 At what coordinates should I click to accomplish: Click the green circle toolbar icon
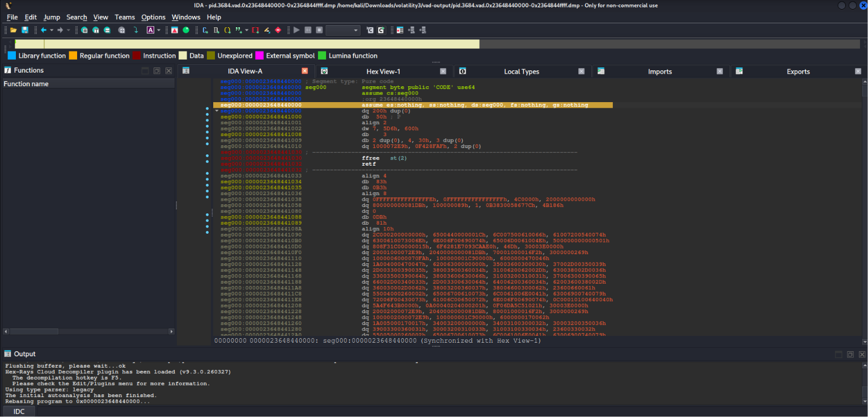pos(186,30)
